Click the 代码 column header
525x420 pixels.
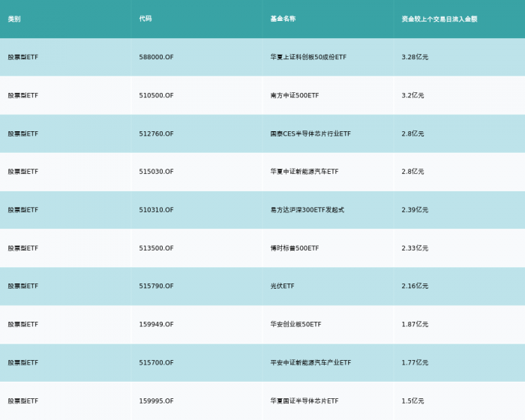(145, 19)
